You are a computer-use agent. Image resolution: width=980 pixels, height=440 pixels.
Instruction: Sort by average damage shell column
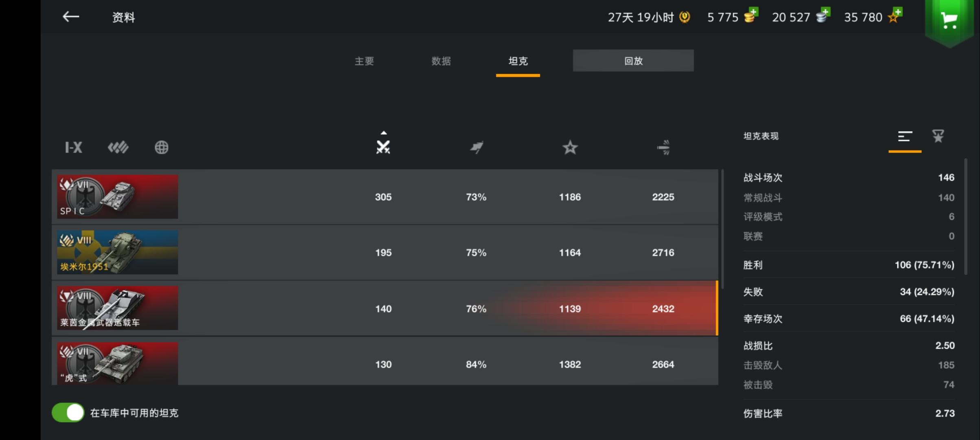[663, 147]
